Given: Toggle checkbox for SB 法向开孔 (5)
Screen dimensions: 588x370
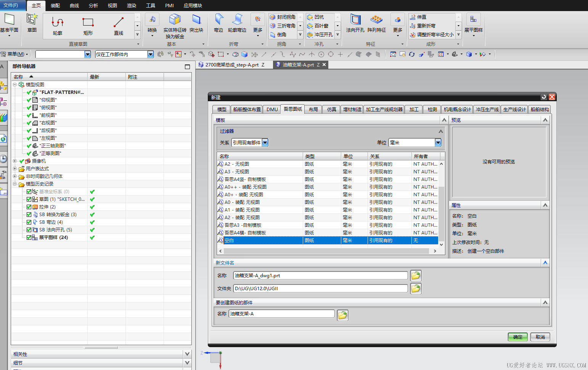Looking at the screenshot, I should coord(29,230).
